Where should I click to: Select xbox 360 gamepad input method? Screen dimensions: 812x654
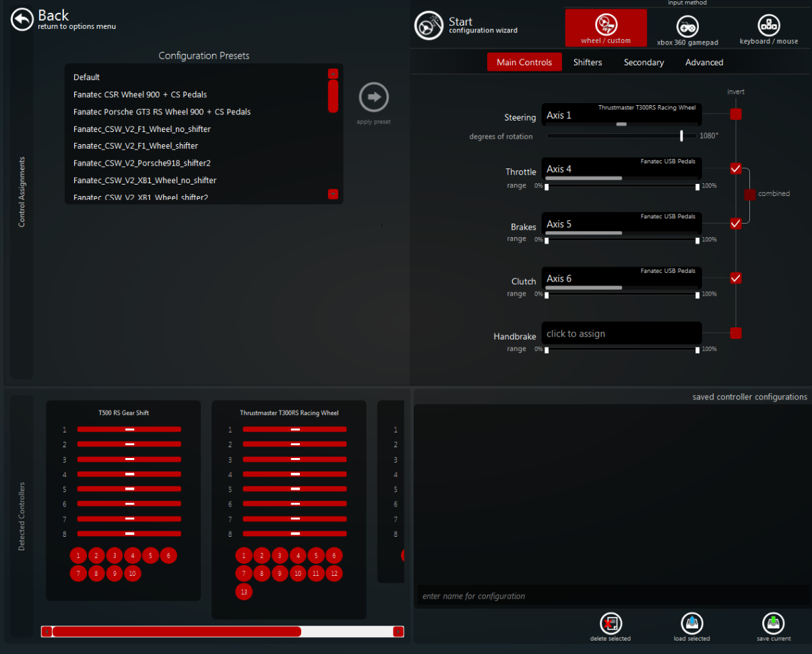pyautogui.click(x=687, y=30)
